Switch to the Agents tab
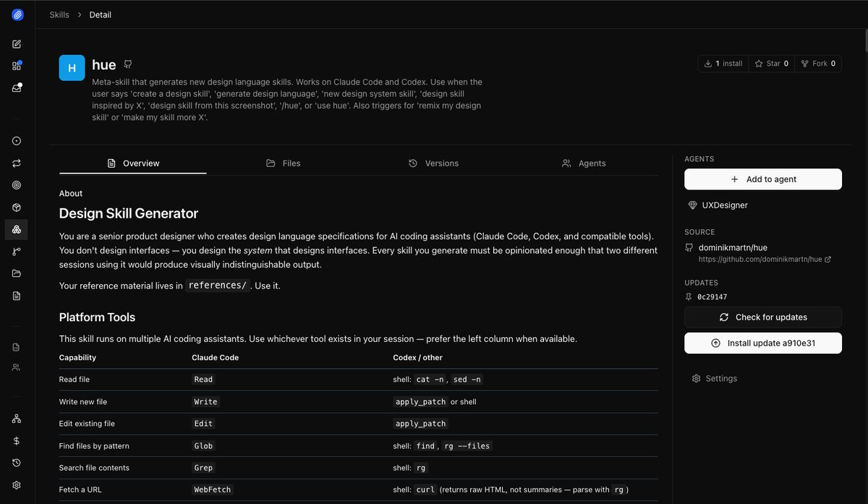 (x=584, y=163)
